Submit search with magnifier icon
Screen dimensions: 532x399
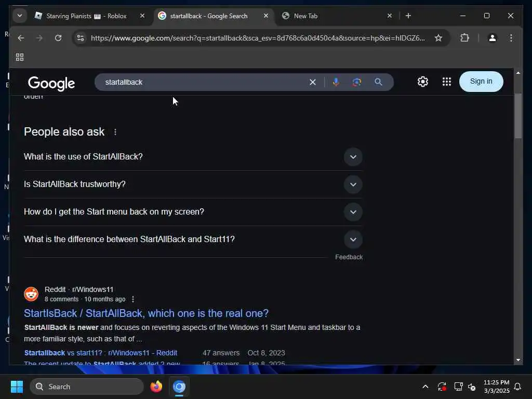point(378,82)
